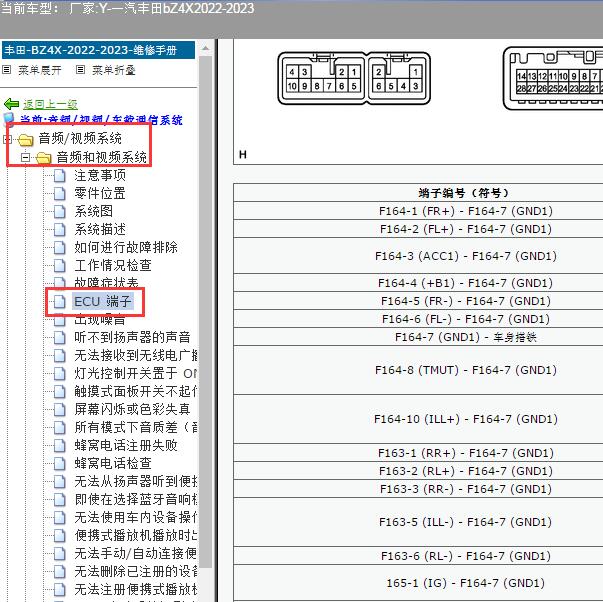Open the 工作情况检查 page
This screenshot has height=602, width=603.
113,265
